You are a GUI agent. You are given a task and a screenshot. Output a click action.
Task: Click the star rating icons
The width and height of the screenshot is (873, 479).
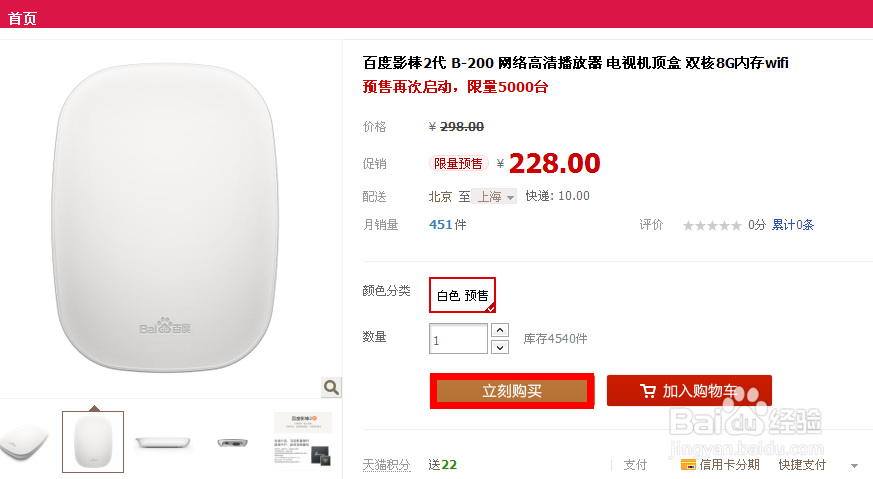[712, 225]
